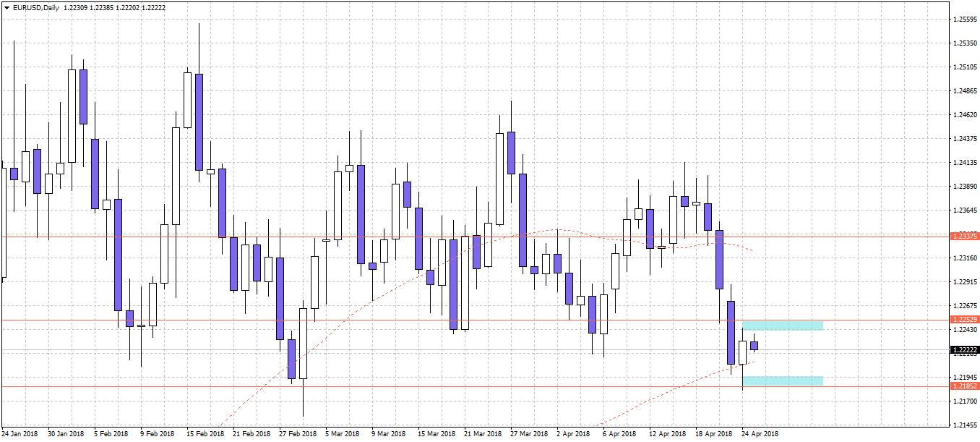
Task: Click the 1.23160 price axis label
Action: click(x=965, y=258)
